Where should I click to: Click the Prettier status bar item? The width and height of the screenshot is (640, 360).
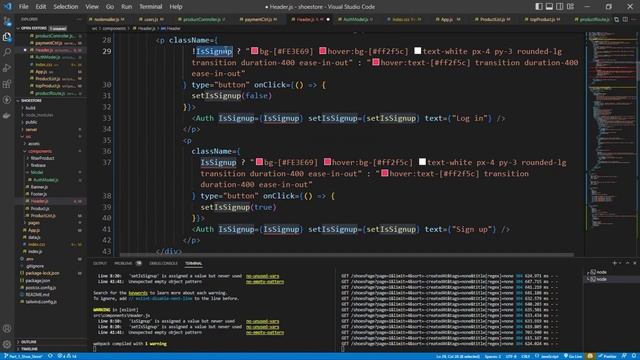tap(607, 356)
